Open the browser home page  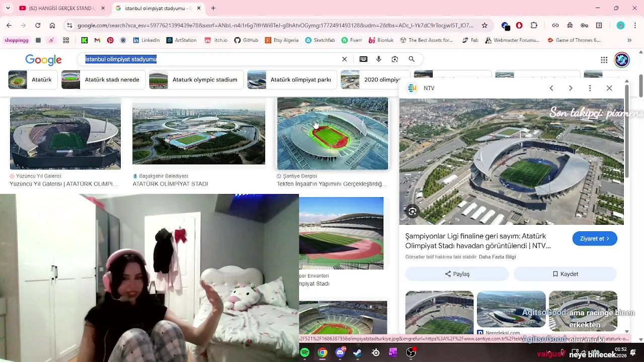[52, 25]
